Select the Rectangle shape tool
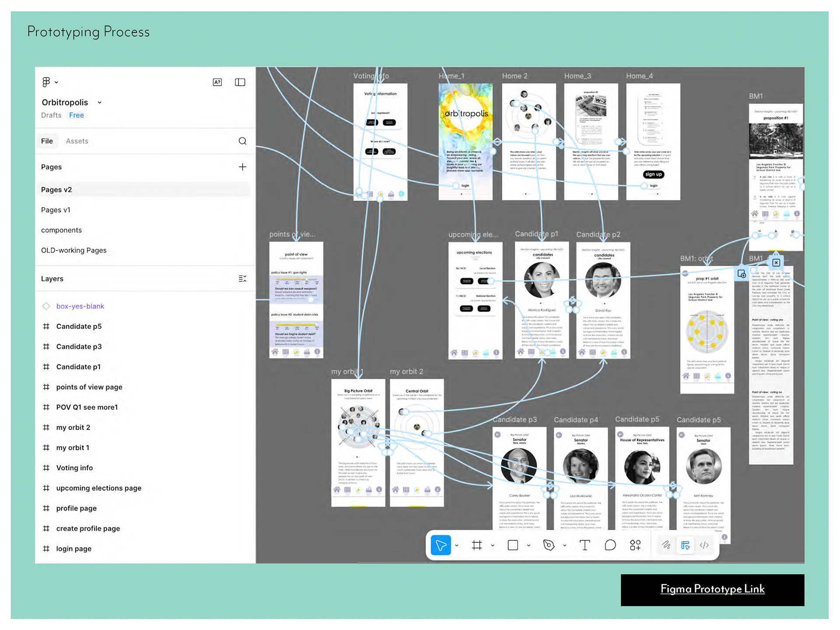This screenshot has width=840, height=630. click(513, 545)
